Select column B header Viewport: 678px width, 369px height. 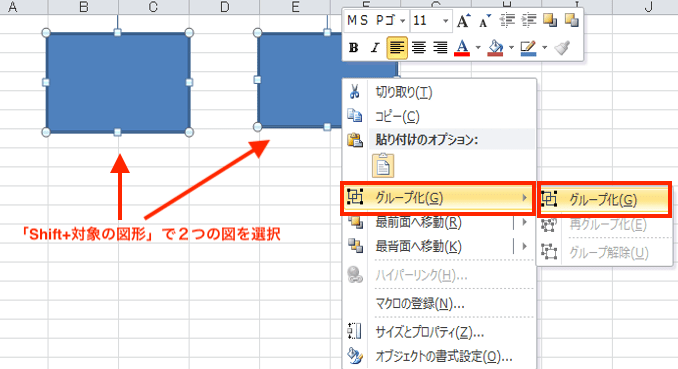[x=83, y=6]
